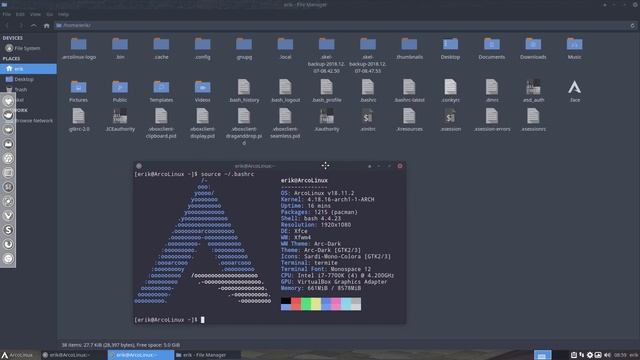Click the V icon in left dock

[8, 216]
